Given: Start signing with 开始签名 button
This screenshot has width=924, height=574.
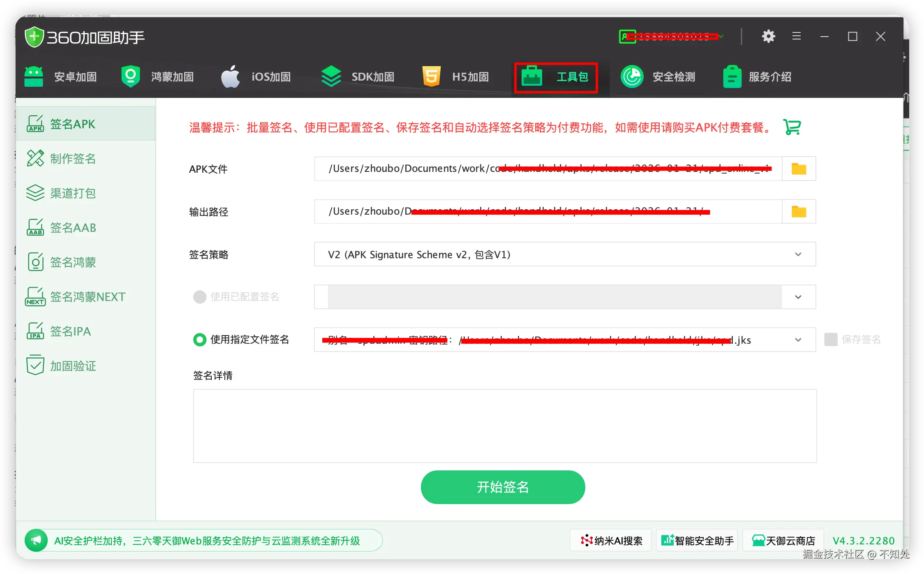Looking at the screenshot, I should [503, 487].
